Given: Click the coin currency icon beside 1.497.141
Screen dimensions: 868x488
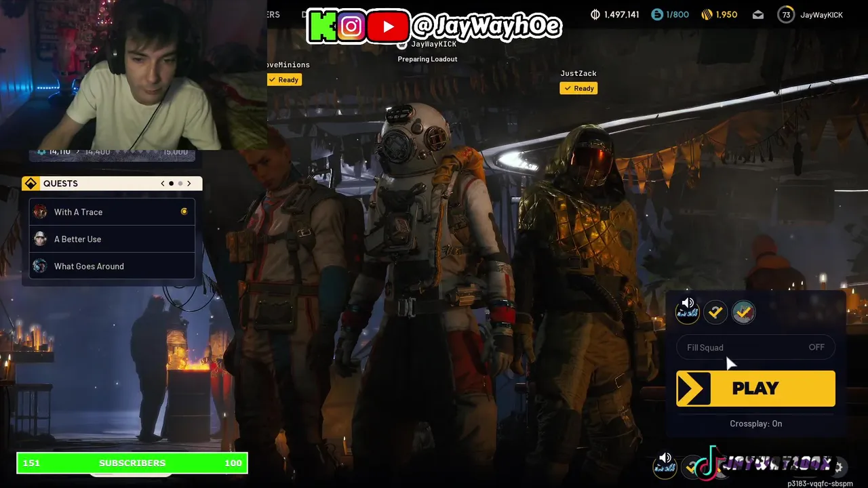Looking at the screenshot, I should [595, 14].
